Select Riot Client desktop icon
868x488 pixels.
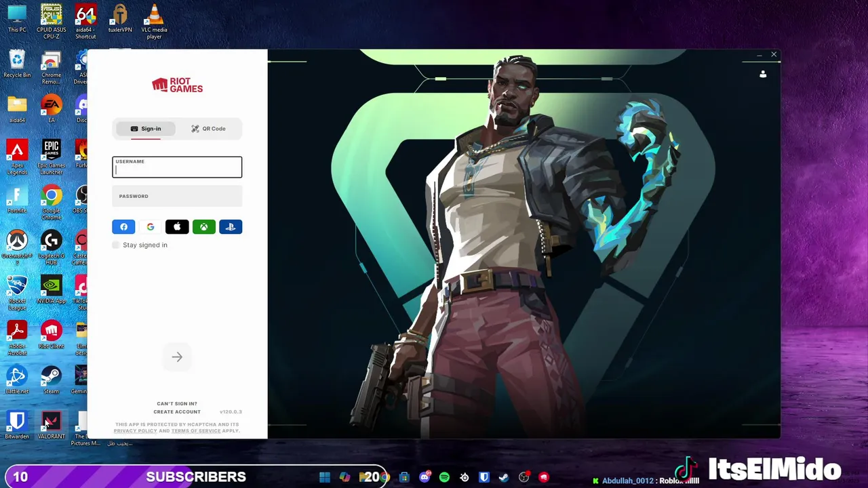tap(52, 335)
